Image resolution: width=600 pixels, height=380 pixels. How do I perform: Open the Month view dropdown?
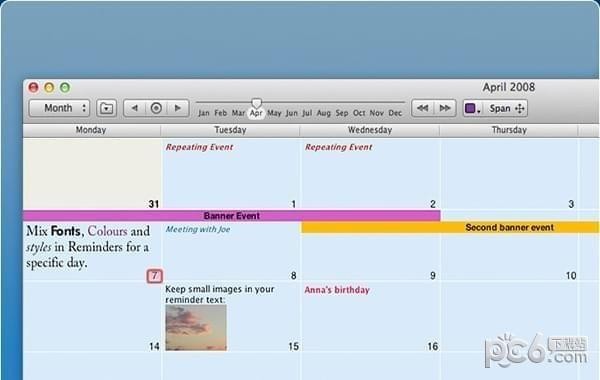pos(59,108)
